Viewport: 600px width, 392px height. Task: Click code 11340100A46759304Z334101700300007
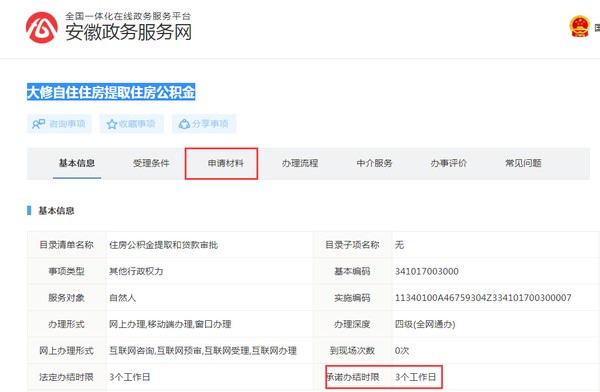[483, 298]
